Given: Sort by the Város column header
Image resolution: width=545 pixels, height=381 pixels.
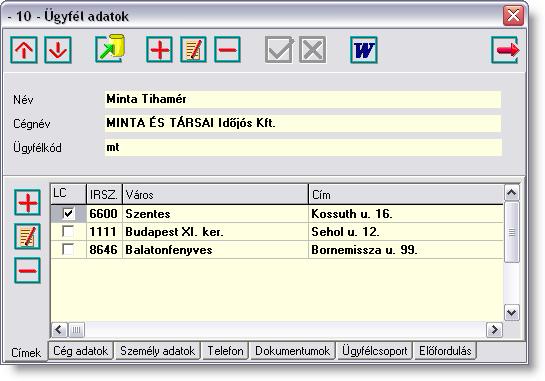Looking at the screenshot, I should [x=215, y=194].
